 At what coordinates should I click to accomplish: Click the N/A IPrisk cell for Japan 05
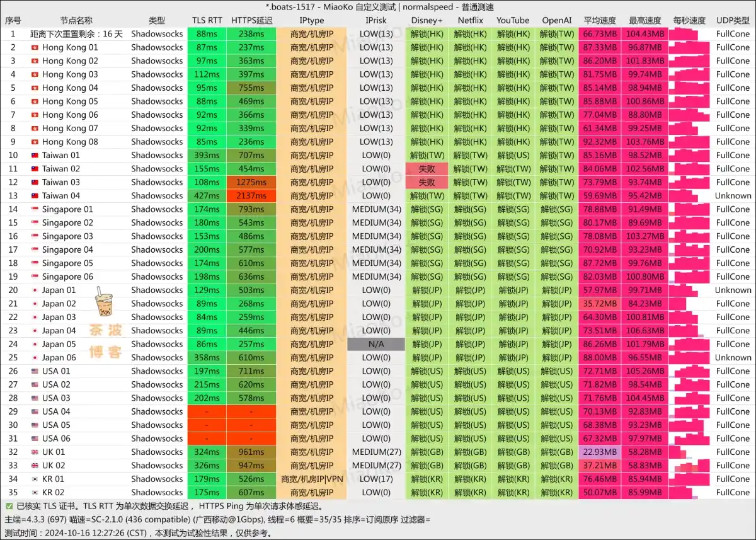[x=375, y=344]
